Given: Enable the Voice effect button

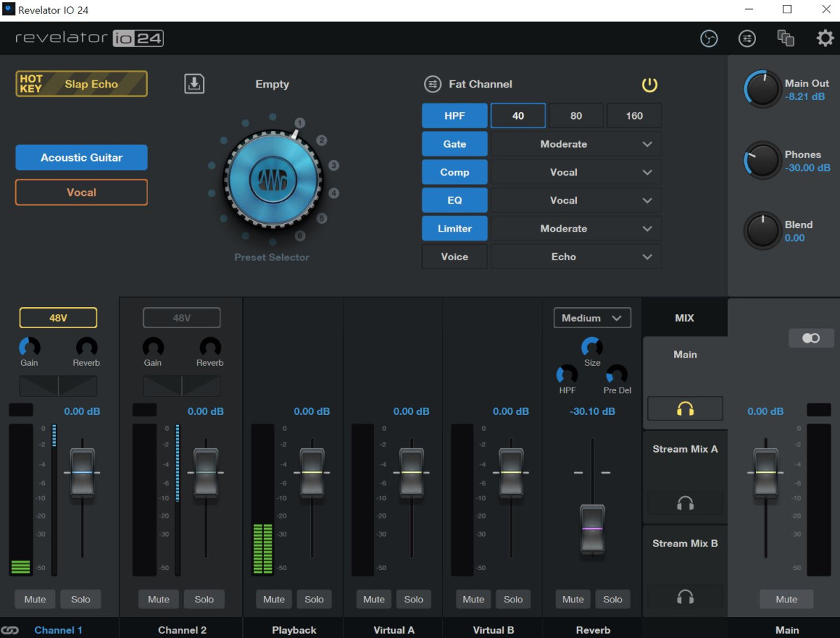Looking at the screenshot, I should (455, 257).
